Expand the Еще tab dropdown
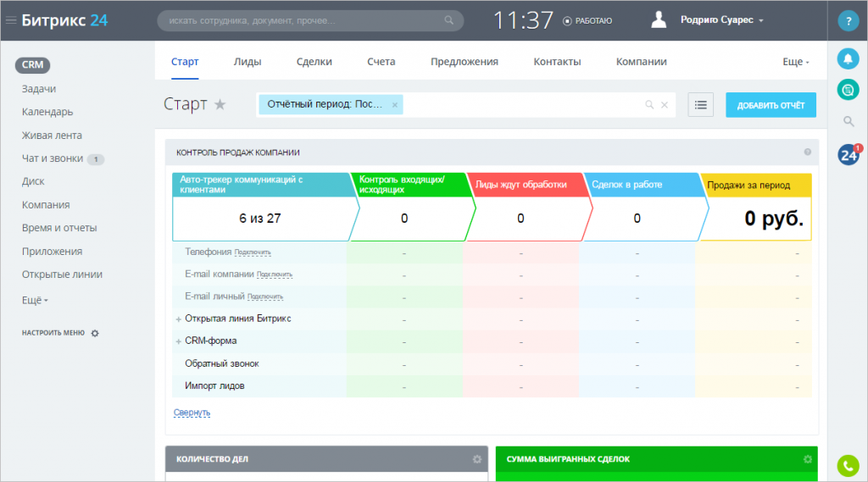 [x=795, y=62]
